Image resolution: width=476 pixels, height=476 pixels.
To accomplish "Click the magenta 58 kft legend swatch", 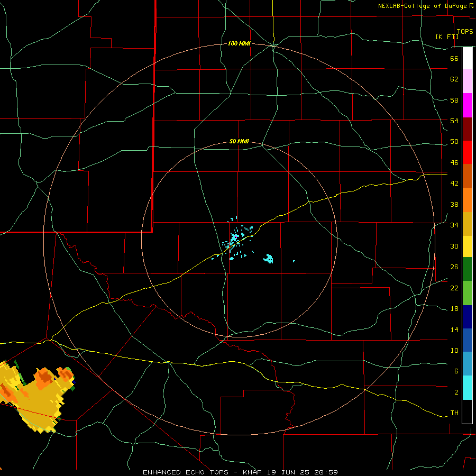I will (x=467, y=105).
